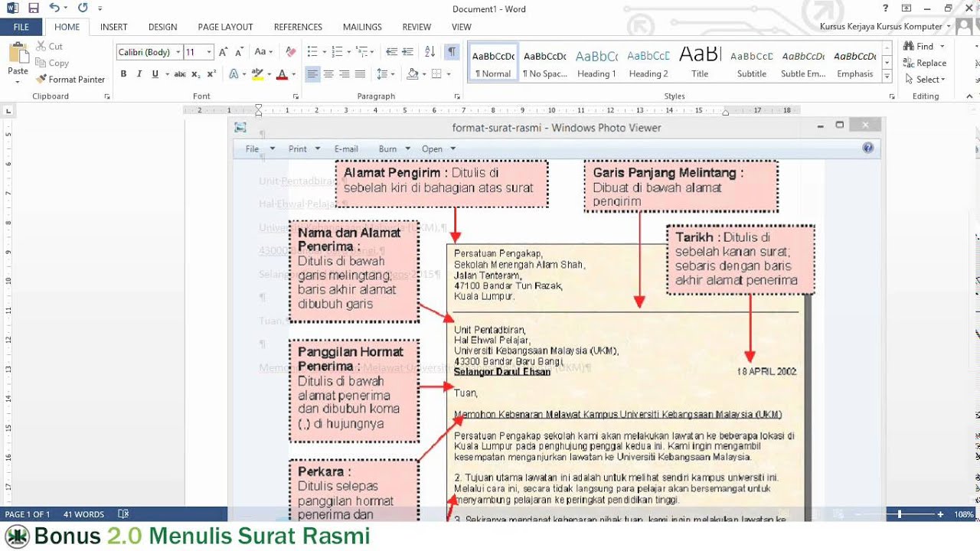Open the font size dropdown
This screenshot has width=980, height=551.
[209, 52]
